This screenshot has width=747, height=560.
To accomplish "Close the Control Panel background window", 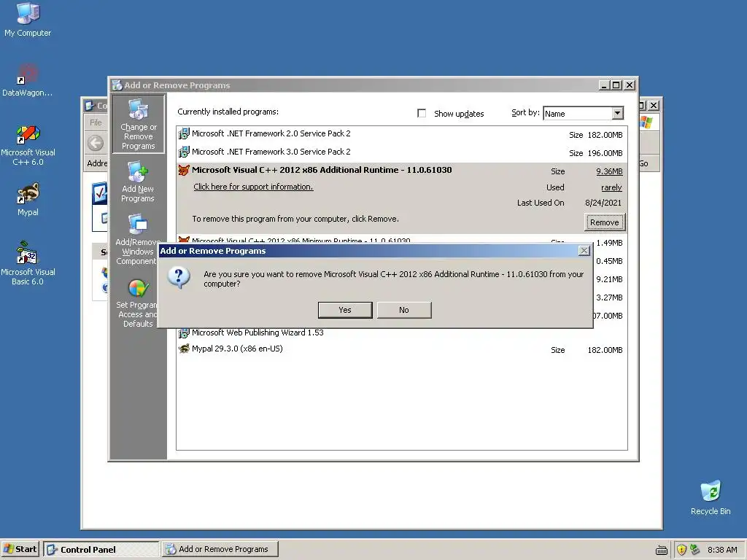I will tap(654, 105).
